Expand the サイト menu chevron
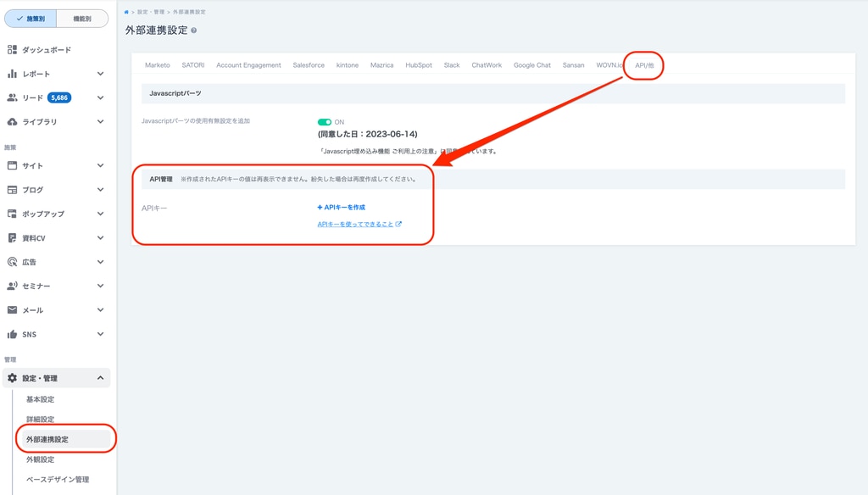This screenshot has height=495, width=868. click(x=100, y=166)
